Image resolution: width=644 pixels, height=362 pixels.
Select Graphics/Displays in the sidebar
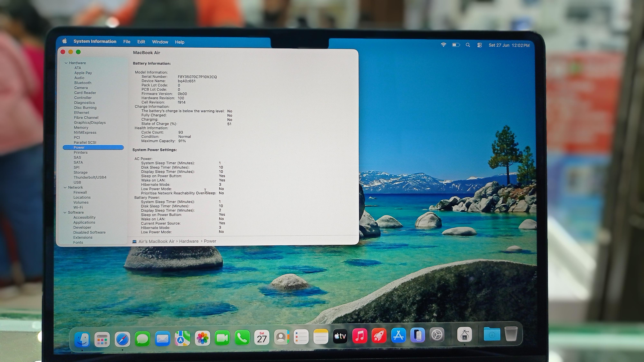coord(90,122)
